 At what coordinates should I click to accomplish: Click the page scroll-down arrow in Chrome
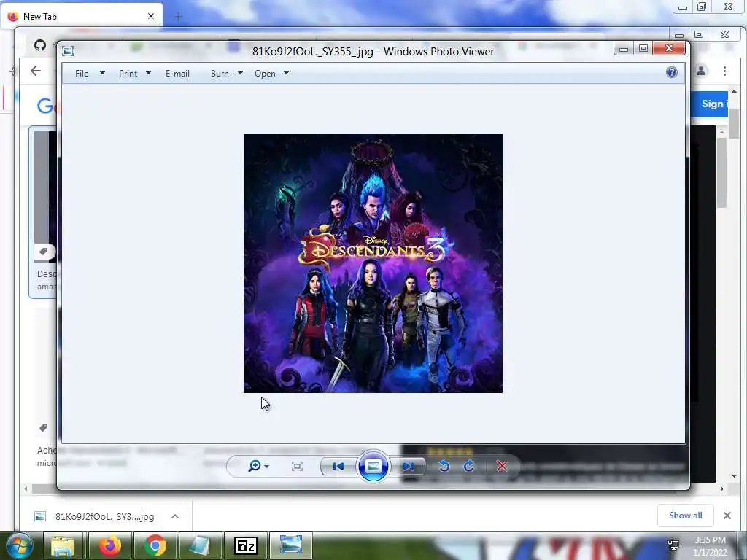[x=734, y=475]
